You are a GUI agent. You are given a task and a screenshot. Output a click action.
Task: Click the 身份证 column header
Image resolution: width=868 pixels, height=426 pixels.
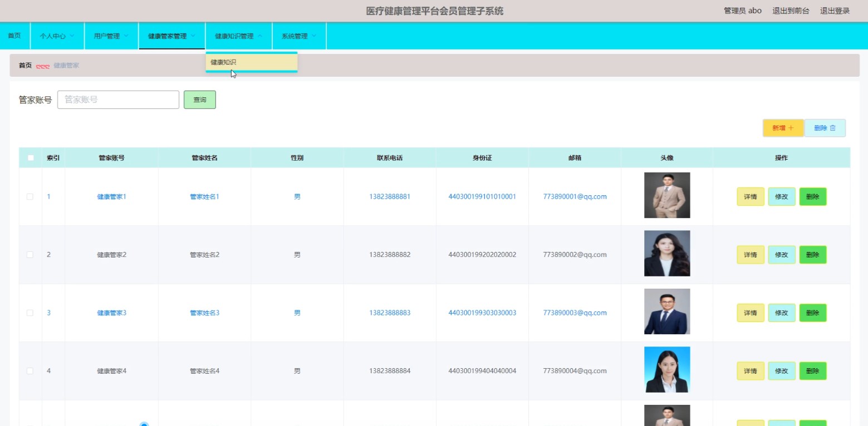pos(482,158)
